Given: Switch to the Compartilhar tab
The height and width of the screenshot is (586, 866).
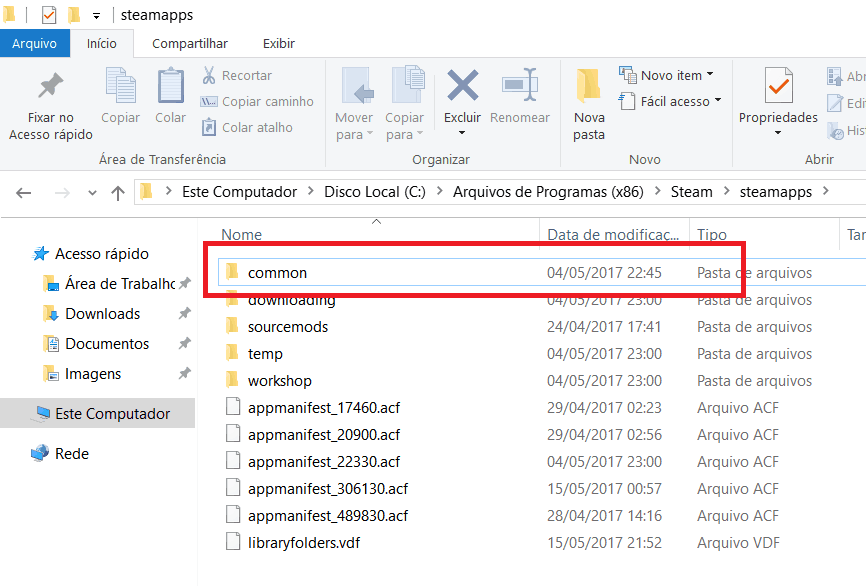Looking at the screenshot, I should tap(189, 43).
